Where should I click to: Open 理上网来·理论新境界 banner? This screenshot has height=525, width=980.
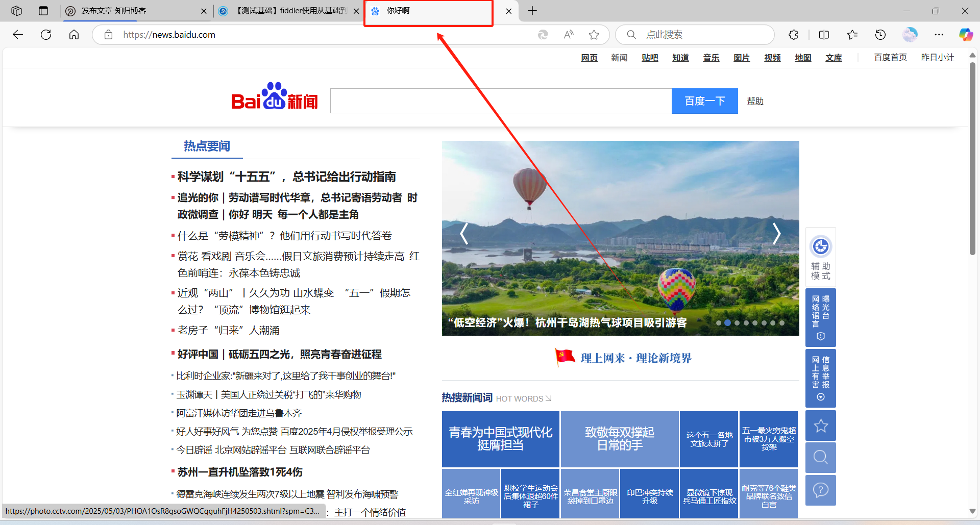coord(623,358)
